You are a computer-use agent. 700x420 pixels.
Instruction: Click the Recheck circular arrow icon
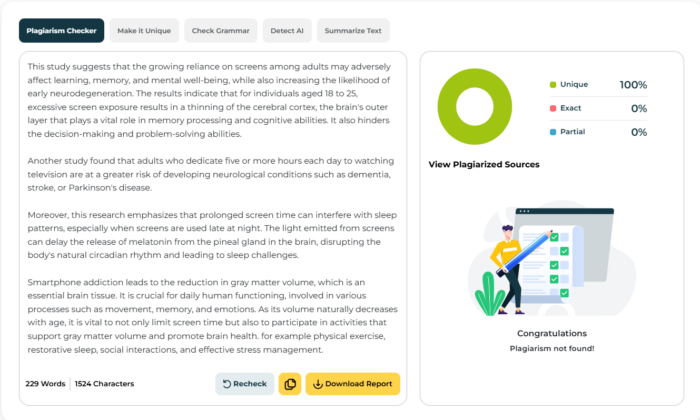tap(227, 384)
